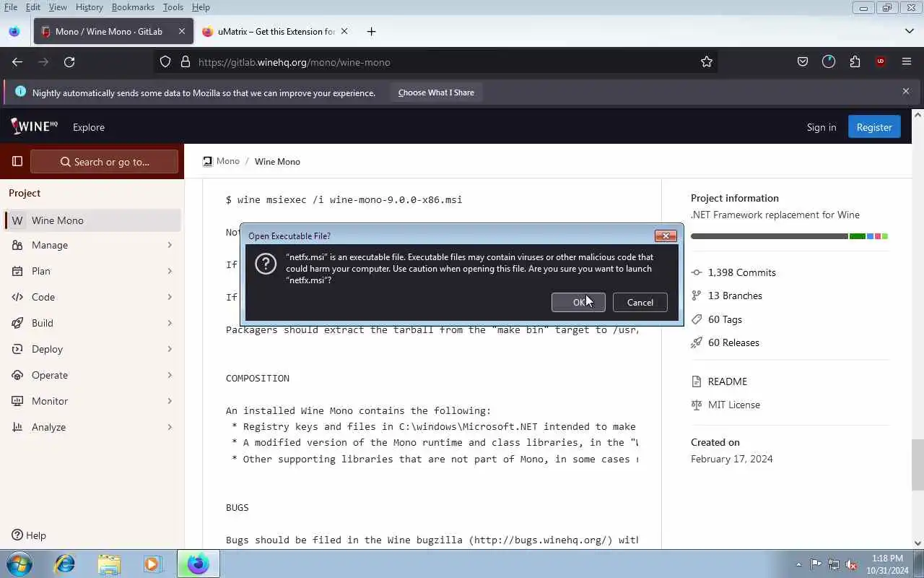Expand the Manage sidebar section

pos(92,245)
